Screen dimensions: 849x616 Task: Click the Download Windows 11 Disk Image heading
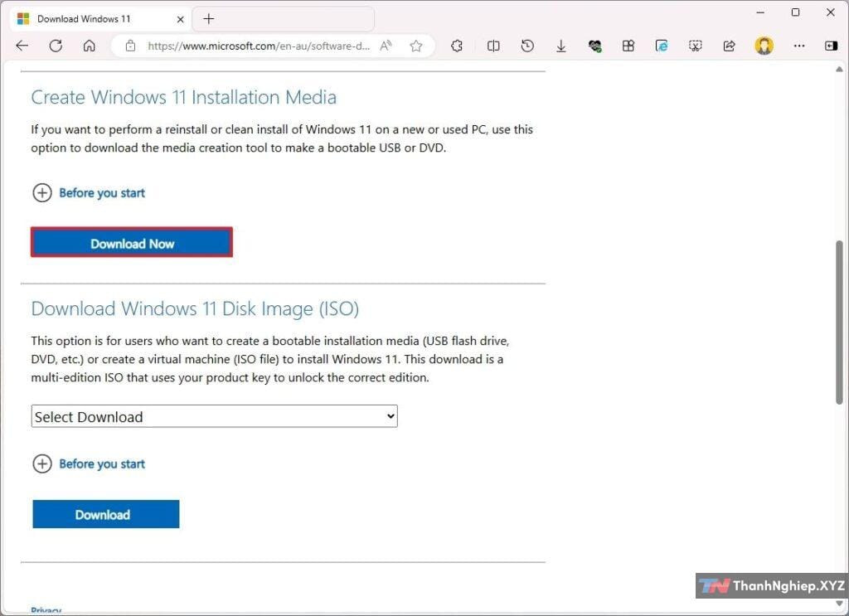coord(195,308)
